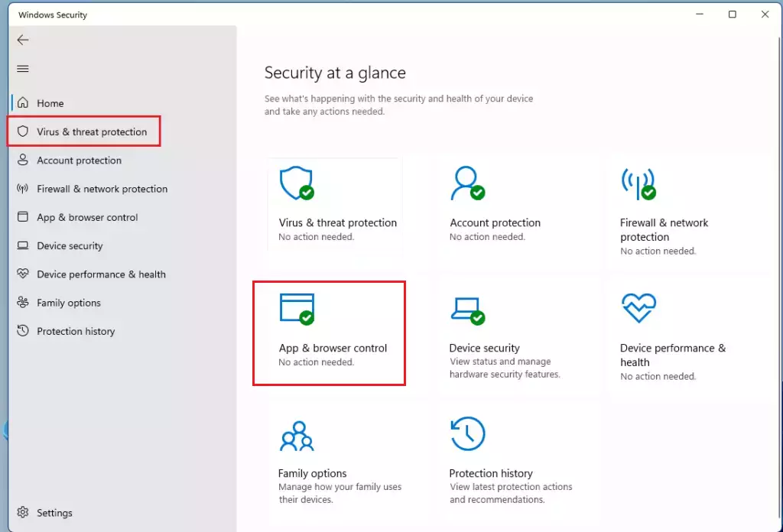
Task: Open Family options in sidebar
Action: (x=69, y=303)
